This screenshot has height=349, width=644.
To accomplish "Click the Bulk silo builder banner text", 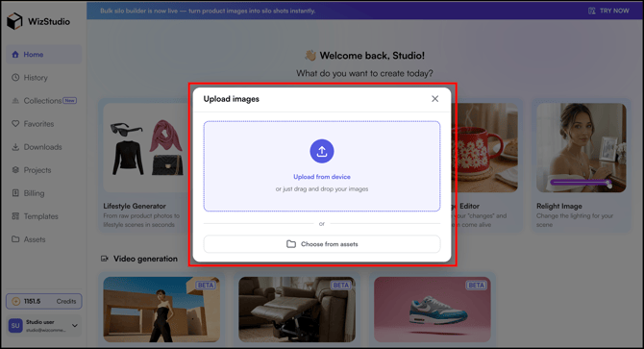I will click(x=208, y=11).
